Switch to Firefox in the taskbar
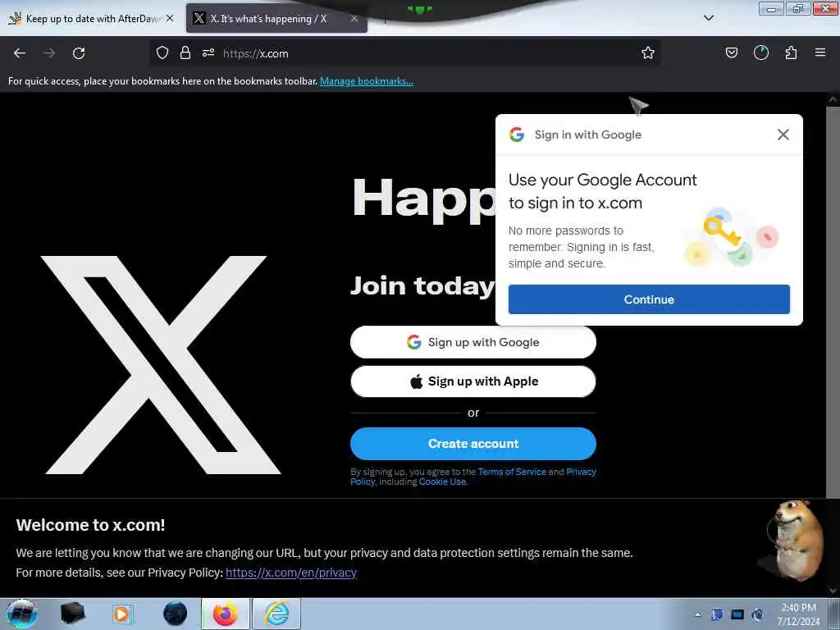840x630 pixels. pyautogui.click(x=226, y=614)
